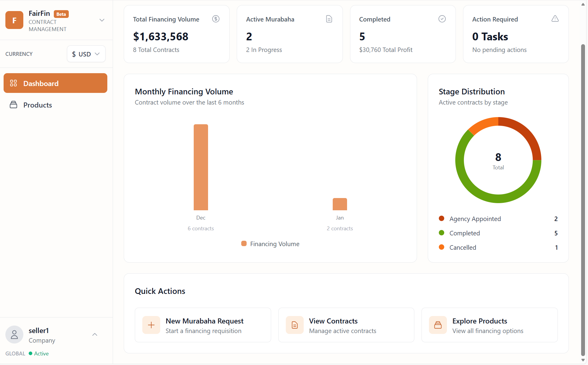
Task: Click Explore Products quick action
Action: (489, 325)
